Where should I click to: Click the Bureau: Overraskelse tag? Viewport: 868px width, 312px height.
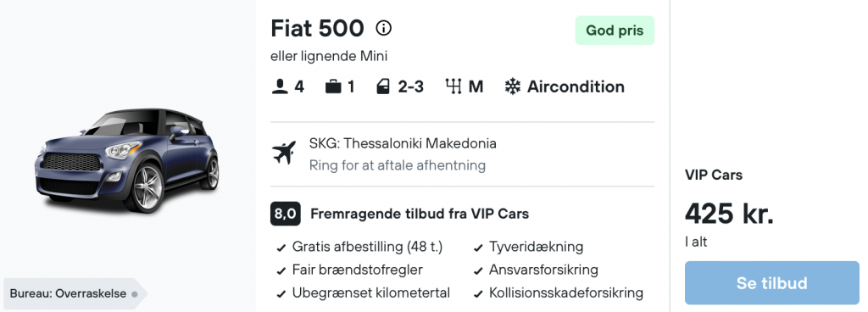pyautogui.click(x=75, y=293)
